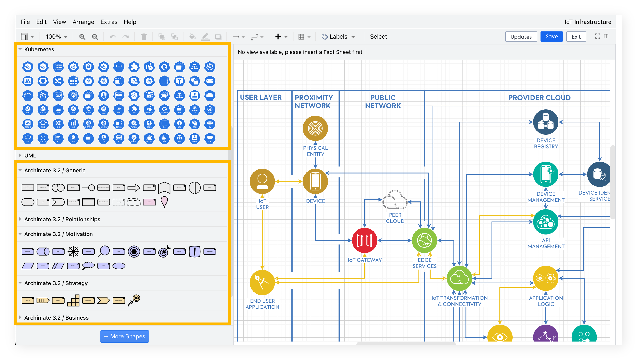Open the Arrange menu

click(x=83, y=22)
